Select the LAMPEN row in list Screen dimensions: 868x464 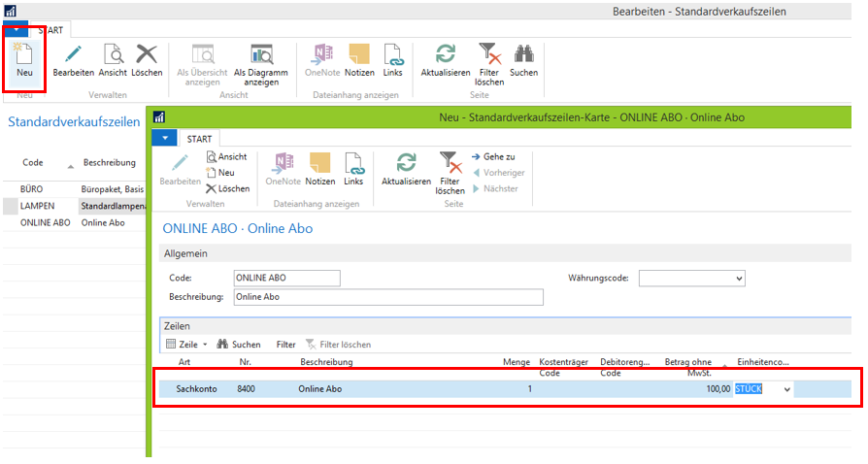74,206
